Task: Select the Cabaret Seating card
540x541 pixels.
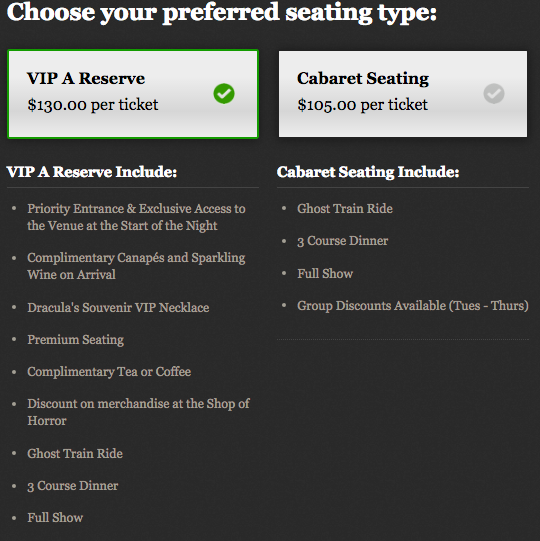Action: pos(403,94)
